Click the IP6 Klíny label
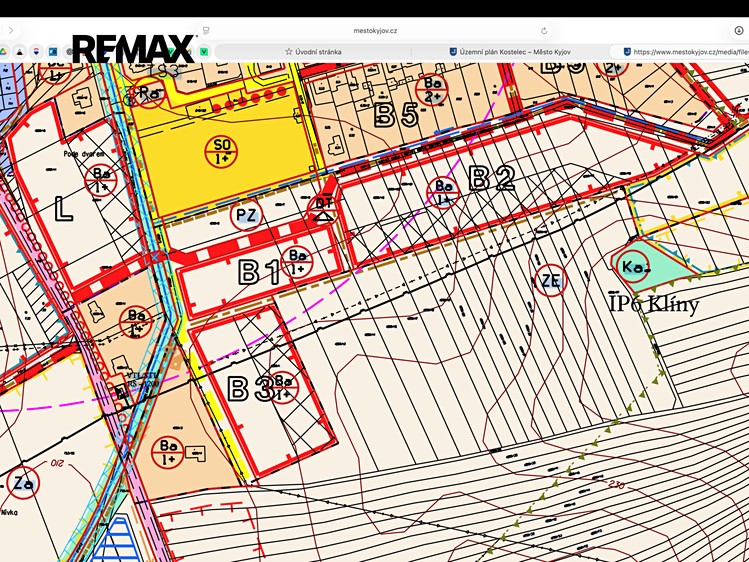This screenshot has height=562, width=749. coord(654,304)
